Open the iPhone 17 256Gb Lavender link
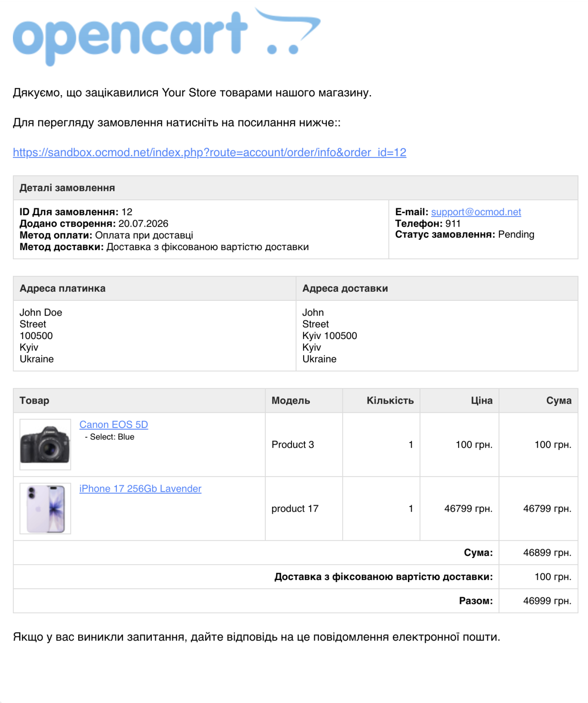 coord(140,489)
